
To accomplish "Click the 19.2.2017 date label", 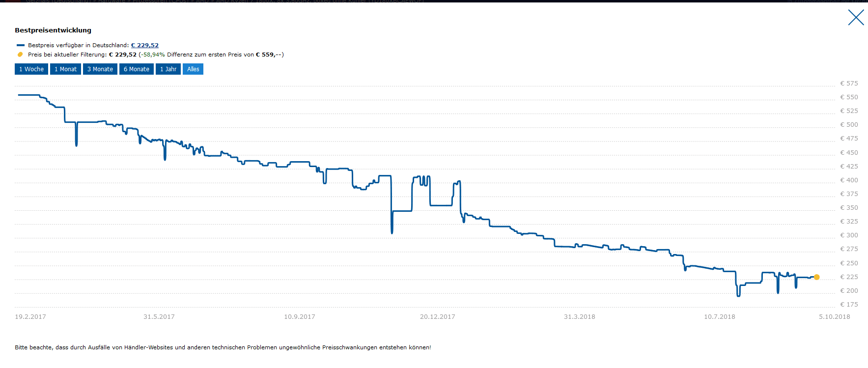I will (30, 317).
